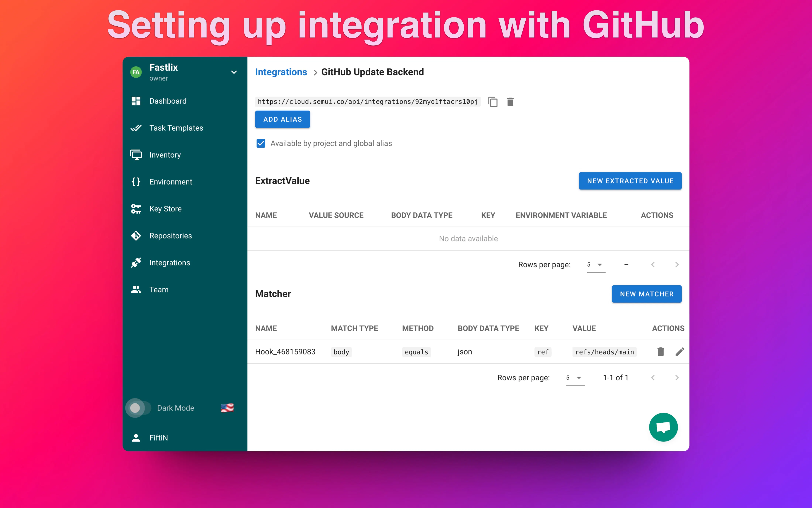Click the NEW EXTRACTED VALUE button
Viewport: 812px width, 508px height.
tap(630, 181)
